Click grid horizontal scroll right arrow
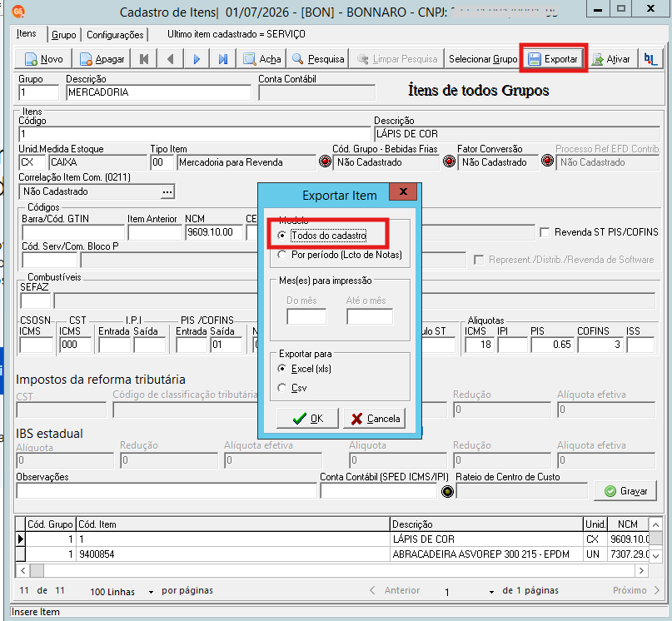This screenshot has height=621, width=672. click(641, 570)
